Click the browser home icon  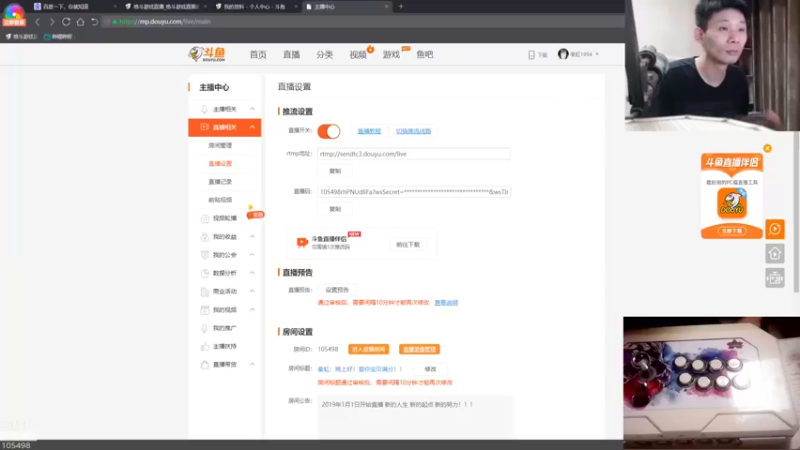[x=80, y=22]
